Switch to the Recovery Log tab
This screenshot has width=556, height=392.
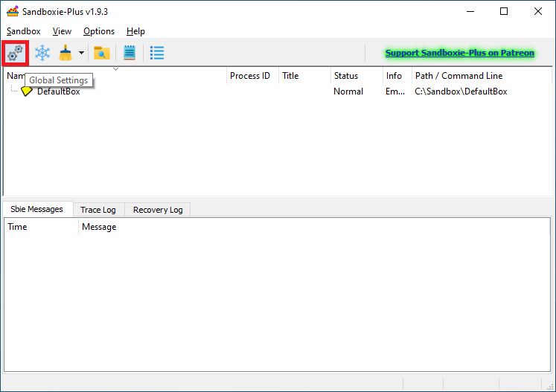click(x=158, y=210)
